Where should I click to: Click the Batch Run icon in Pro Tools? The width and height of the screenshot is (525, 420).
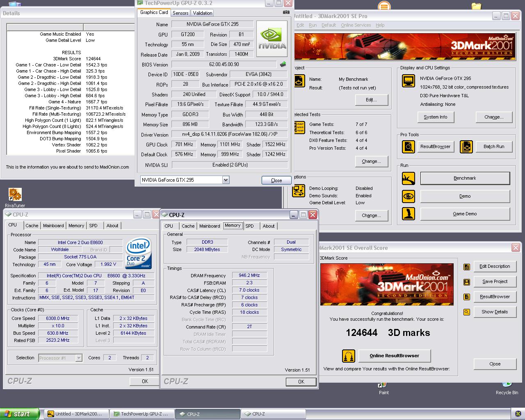466,146
